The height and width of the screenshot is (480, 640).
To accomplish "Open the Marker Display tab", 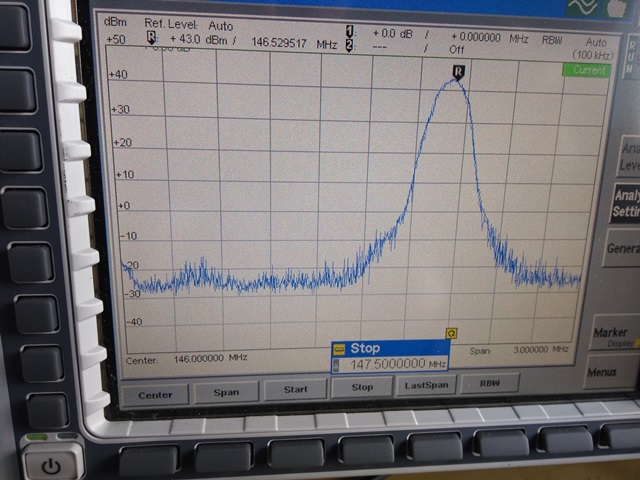I will [x=614, y=335].
